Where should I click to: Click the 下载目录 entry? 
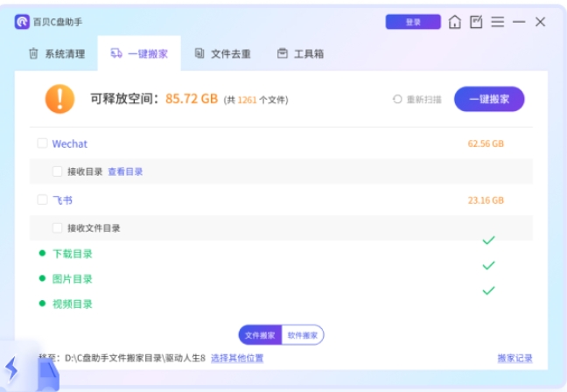click(73, 254)
